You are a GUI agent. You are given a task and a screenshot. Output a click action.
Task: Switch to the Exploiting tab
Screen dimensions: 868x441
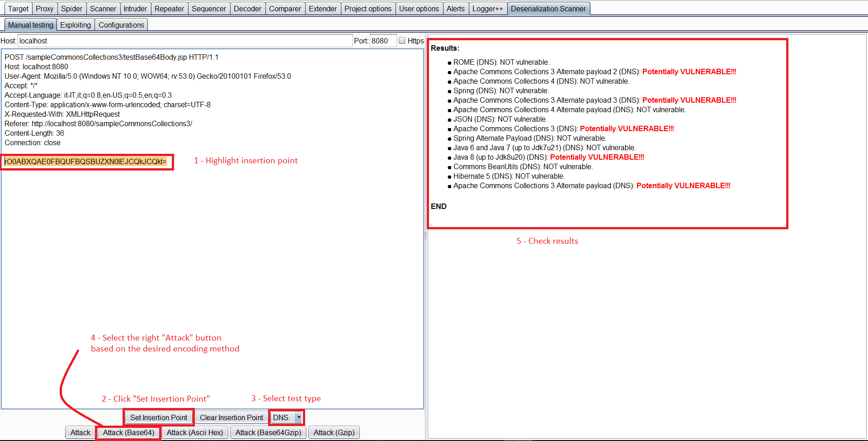click(75, 24)
